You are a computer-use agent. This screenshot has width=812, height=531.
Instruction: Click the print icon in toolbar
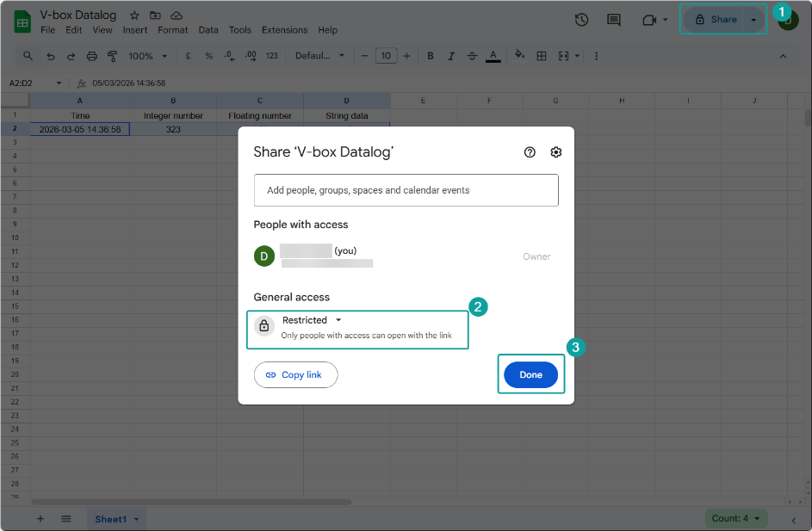pos(92,56)
